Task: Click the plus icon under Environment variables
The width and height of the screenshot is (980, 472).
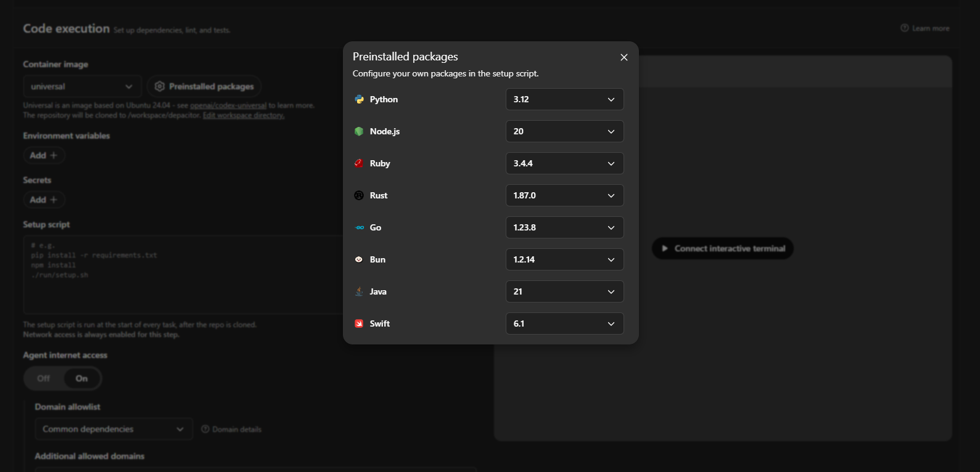Action: point(54,155)
